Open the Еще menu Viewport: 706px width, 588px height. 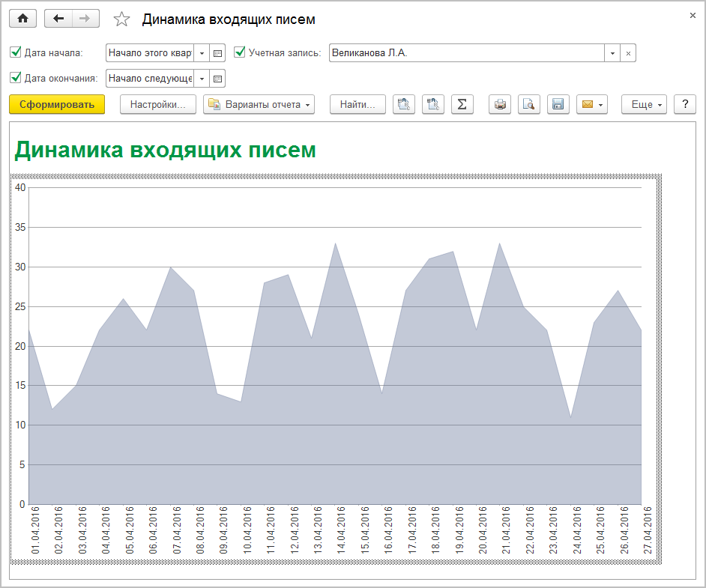(x=644, y=104)
